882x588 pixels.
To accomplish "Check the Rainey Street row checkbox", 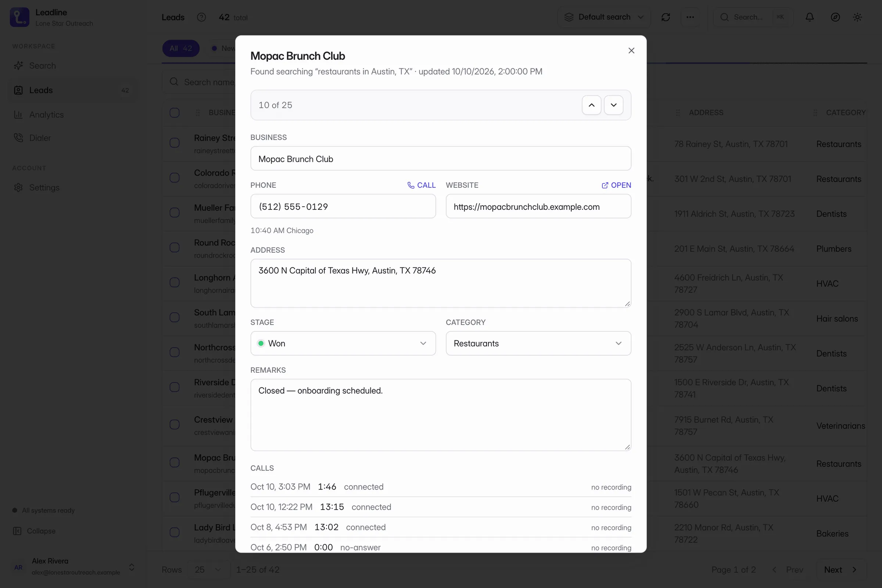I will coord(174,143).
